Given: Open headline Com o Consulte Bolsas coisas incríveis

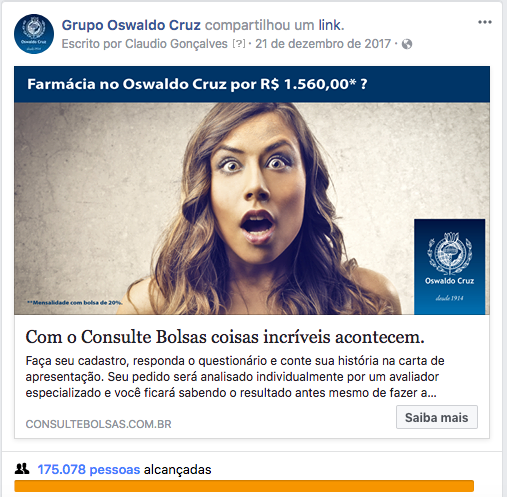Looking at the screenshot, I should (x=225, y=337).
